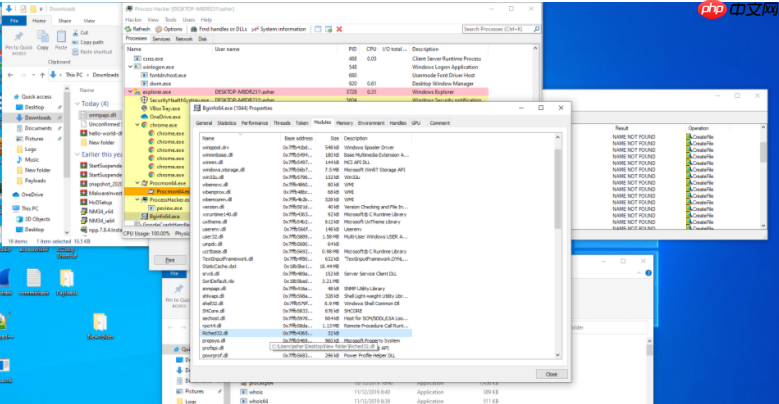Open the New folder icon on desktop
The image size is (779, 404).
100,324
